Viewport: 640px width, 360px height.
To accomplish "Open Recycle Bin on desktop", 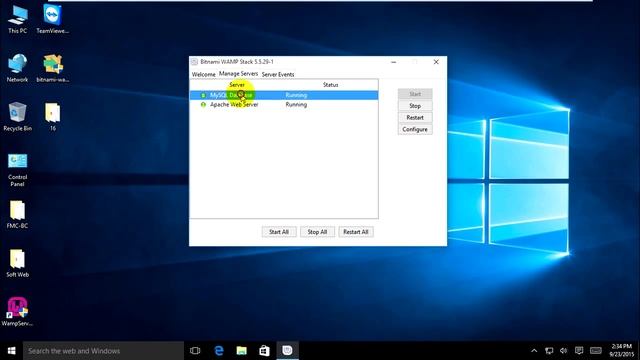I will [18, 116].
